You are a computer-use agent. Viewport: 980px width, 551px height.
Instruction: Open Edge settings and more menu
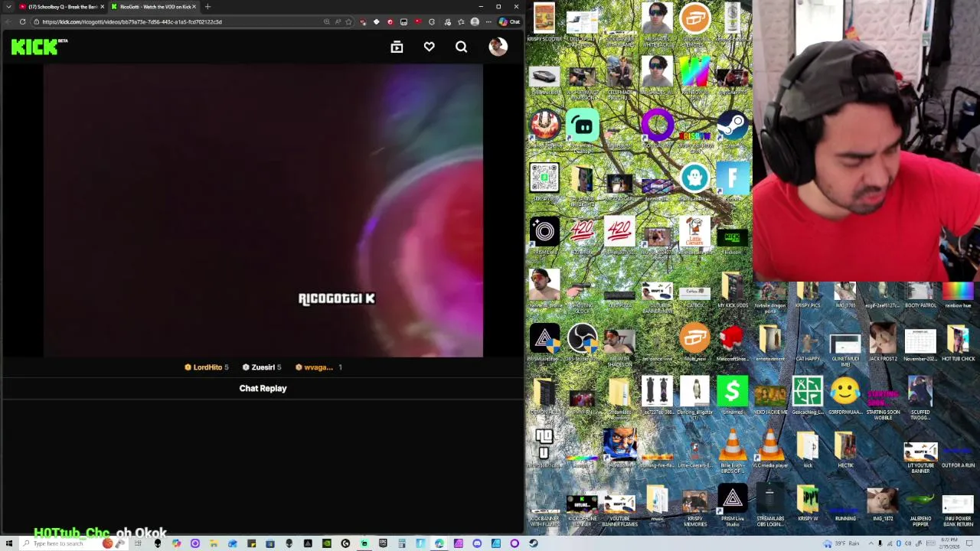tap(488, 21)
